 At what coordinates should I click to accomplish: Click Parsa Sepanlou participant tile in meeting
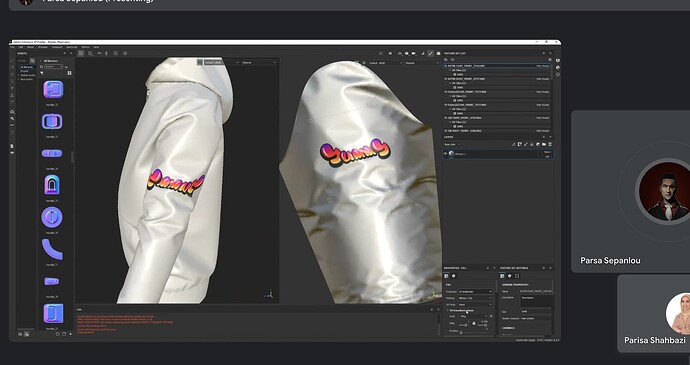630,192
